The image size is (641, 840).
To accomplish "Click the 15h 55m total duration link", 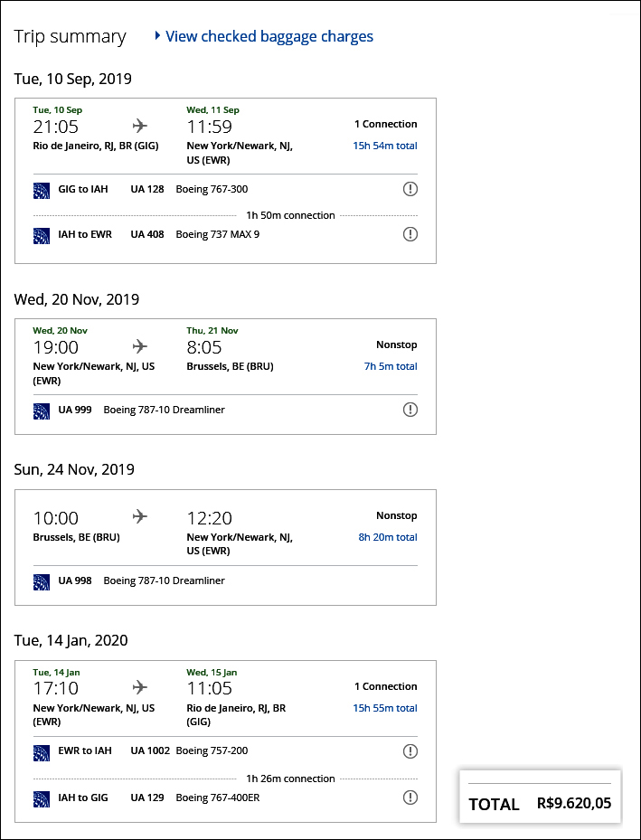I will [x=385, y=708].
